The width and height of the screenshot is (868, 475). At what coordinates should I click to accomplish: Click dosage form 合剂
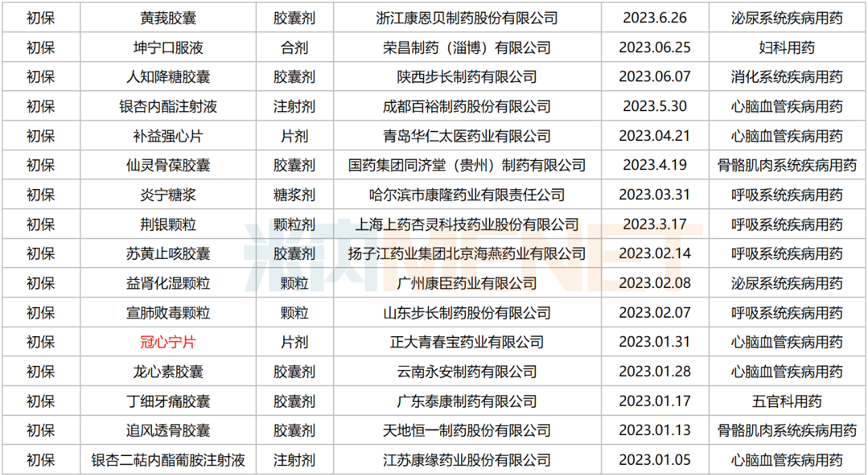tap(294, 47)
